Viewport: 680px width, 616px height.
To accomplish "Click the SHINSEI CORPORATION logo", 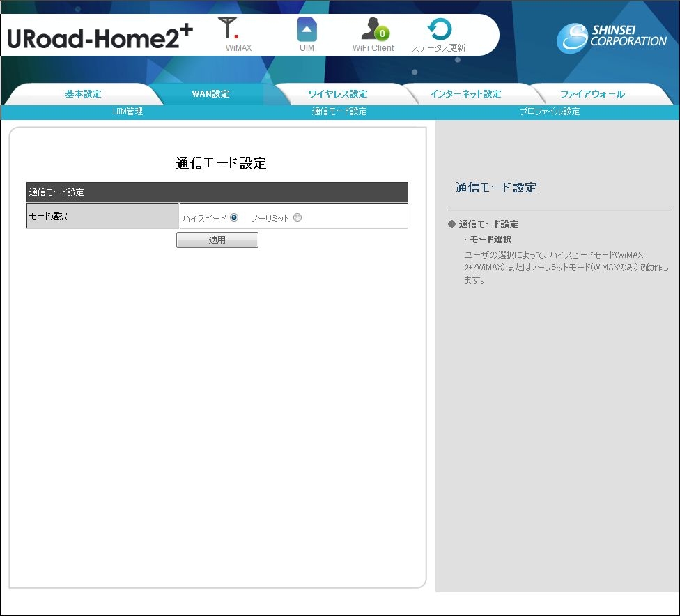I will (x=610, y=36).
